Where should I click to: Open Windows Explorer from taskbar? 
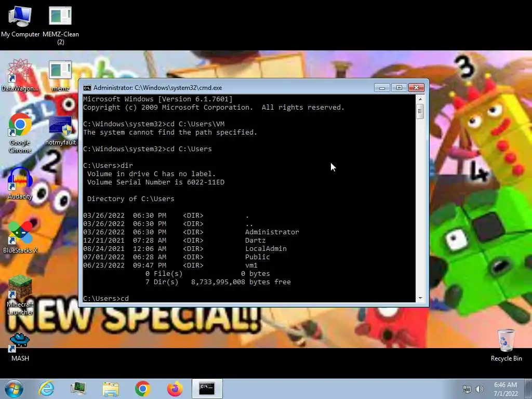coord(111,389)
